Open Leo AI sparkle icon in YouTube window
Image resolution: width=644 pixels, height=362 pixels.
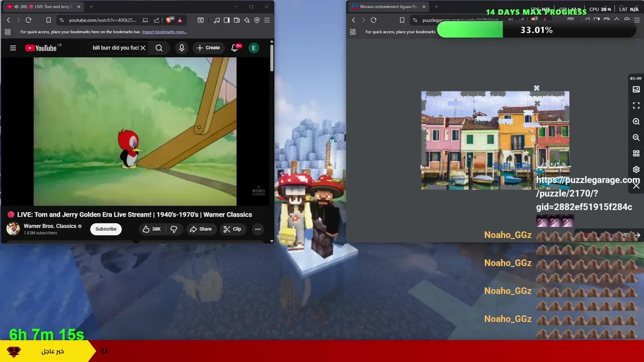coord(247,20)
